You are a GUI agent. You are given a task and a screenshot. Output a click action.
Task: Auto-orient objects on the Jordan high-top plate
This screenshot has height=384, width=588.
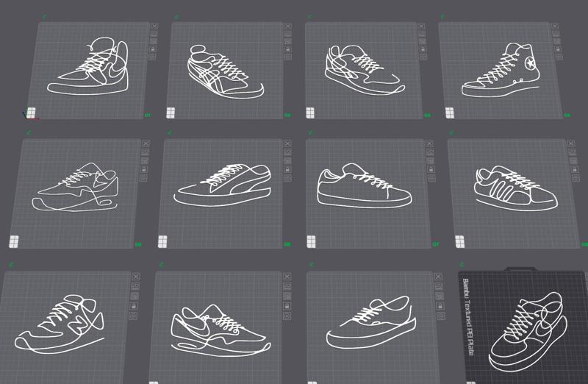[x=154, y=34]
